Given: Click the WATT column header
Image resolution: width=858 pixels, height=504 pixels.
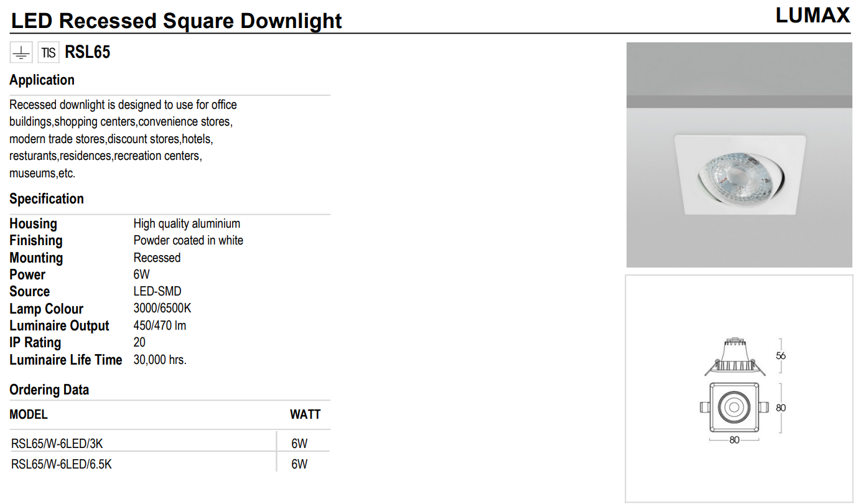Looking at the screenshot, I should point(305,414).
